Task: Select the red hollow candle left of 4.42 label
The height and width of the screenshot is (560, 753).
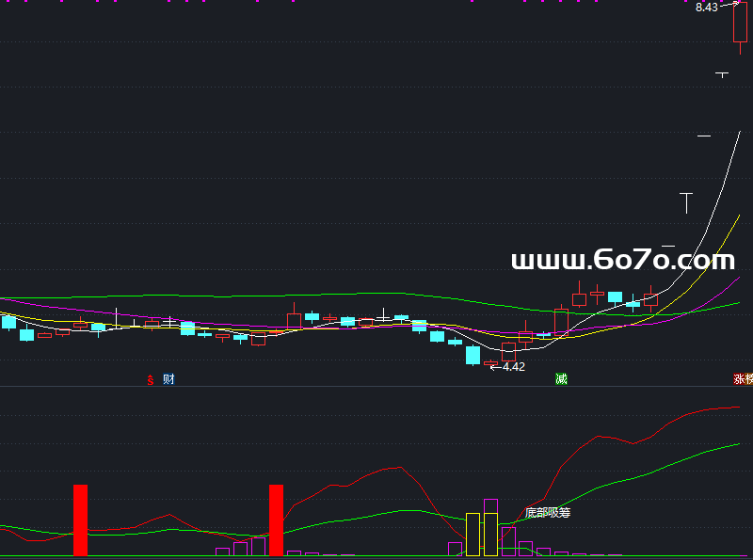Action: coord(490,362)
